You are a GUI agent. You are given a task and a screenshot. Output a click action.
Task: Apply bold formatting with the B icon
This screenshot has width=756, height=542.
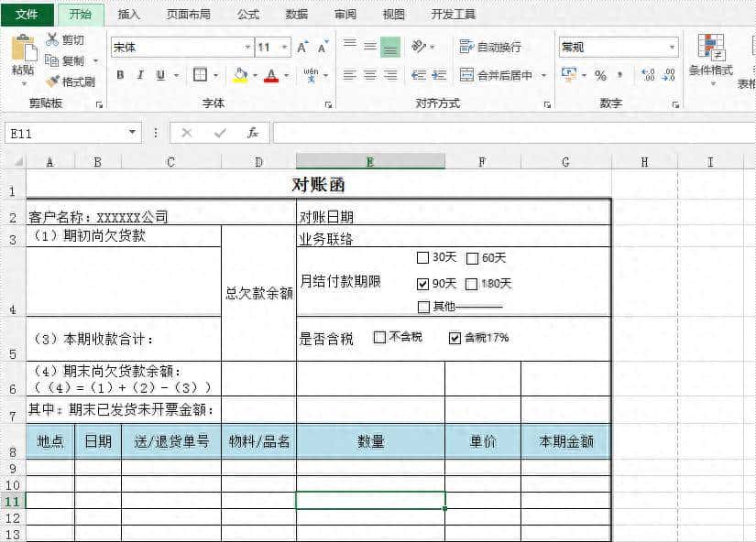[120, 75]
